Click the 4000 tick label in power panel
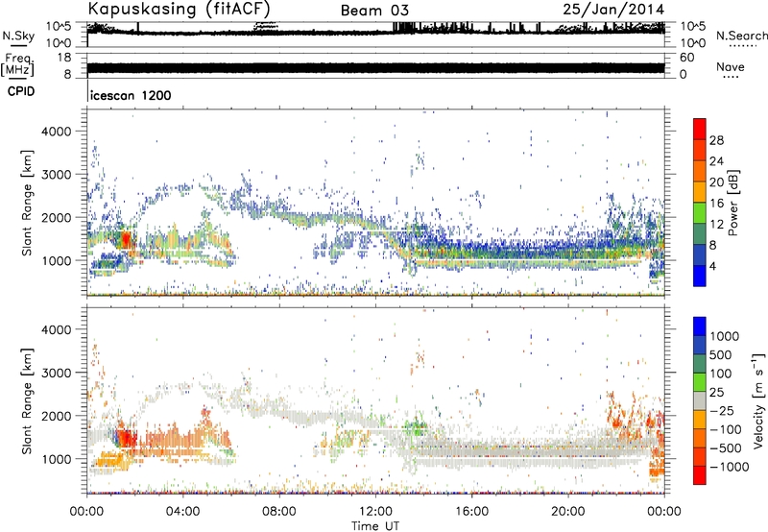Viewport: 768px width, 532px height. 56,132
